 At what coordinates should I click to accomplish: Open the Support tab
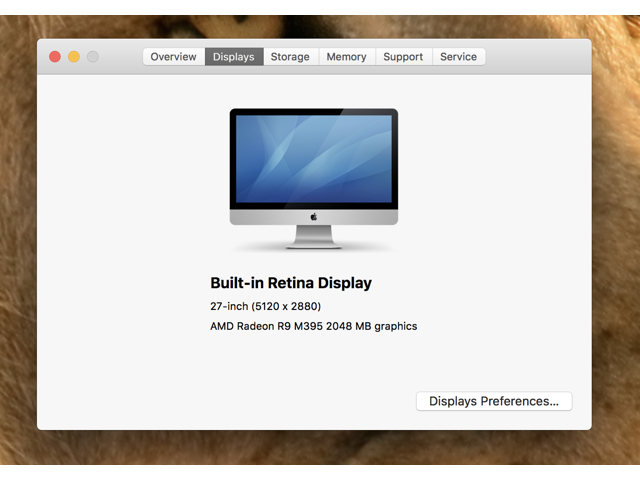pyautogui.click(x=403, y=57)
